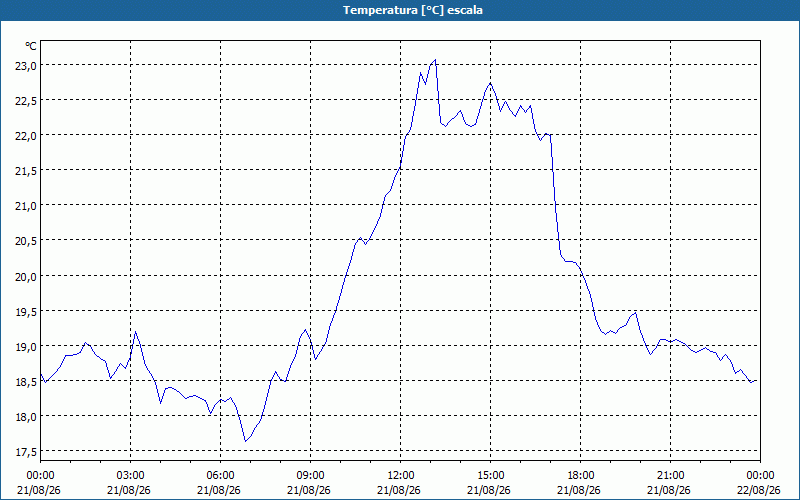This screenshot has height=500, width=800.
Task: Click the 22/08/26 date label
Action: pyautogui.click(x=760, y=490)
